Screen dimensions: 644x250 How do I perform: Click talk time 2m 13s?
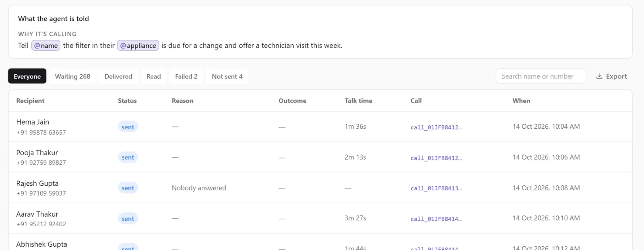pyautogui.click(x=355, y=157)
